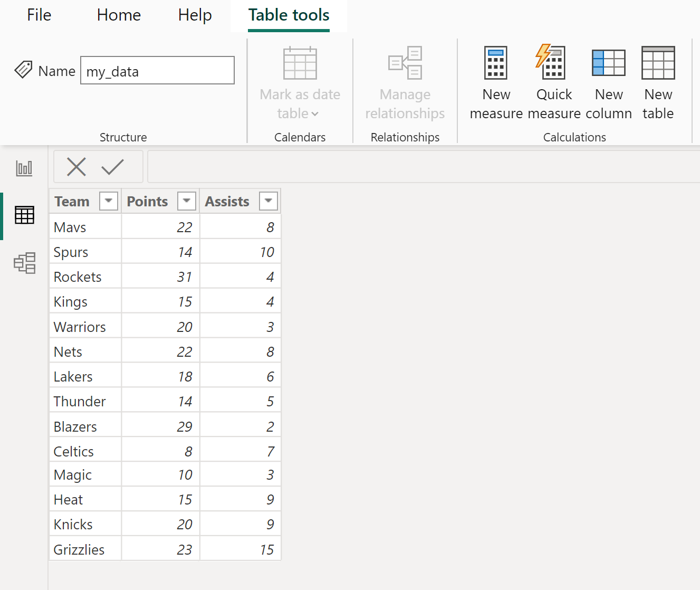
Task: Switch to Model view icon
Action: tap(25, 263)
